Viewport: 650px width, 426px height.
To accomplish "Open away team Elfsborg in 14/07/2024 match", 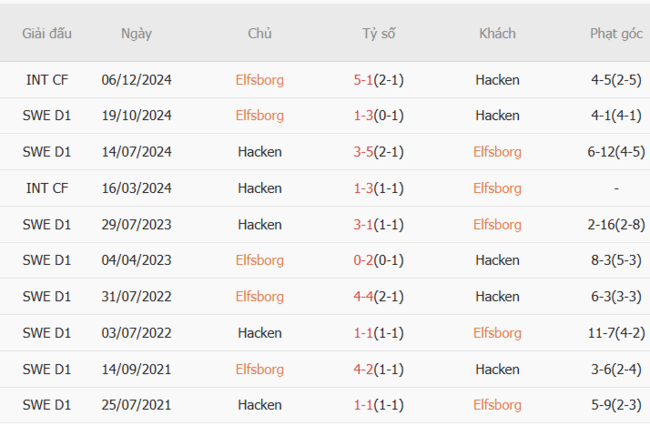I will (x=497, y=152).
